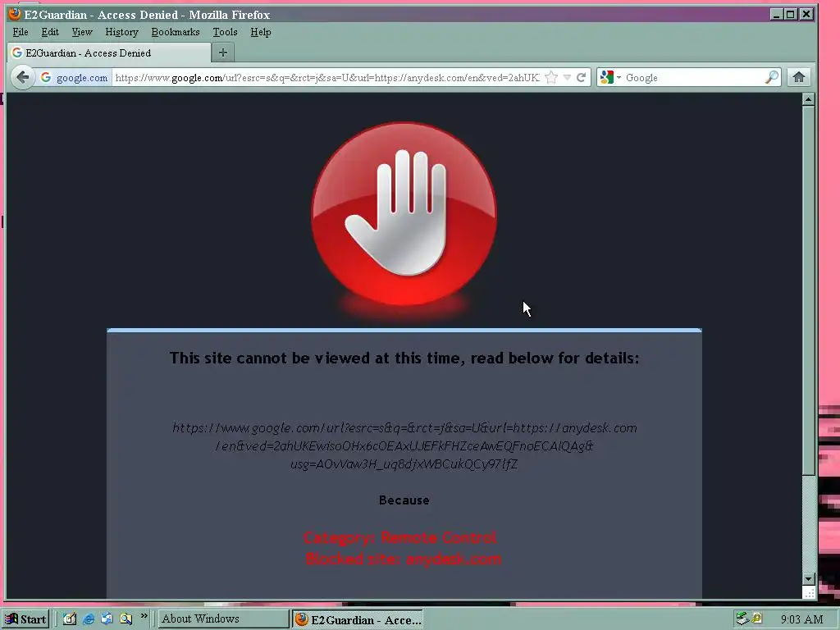The image size is (840, 630).
Task: Bookmark this page with the star icon
Action: click(x=550, y=78)
